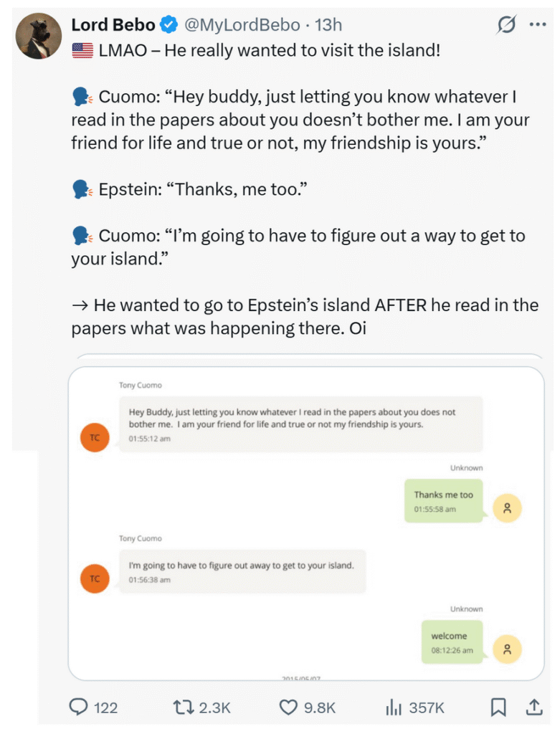Screen dimensions: 560x734
Task: Click the orange TC avatar on first message
Action: [x=95, y=437]
